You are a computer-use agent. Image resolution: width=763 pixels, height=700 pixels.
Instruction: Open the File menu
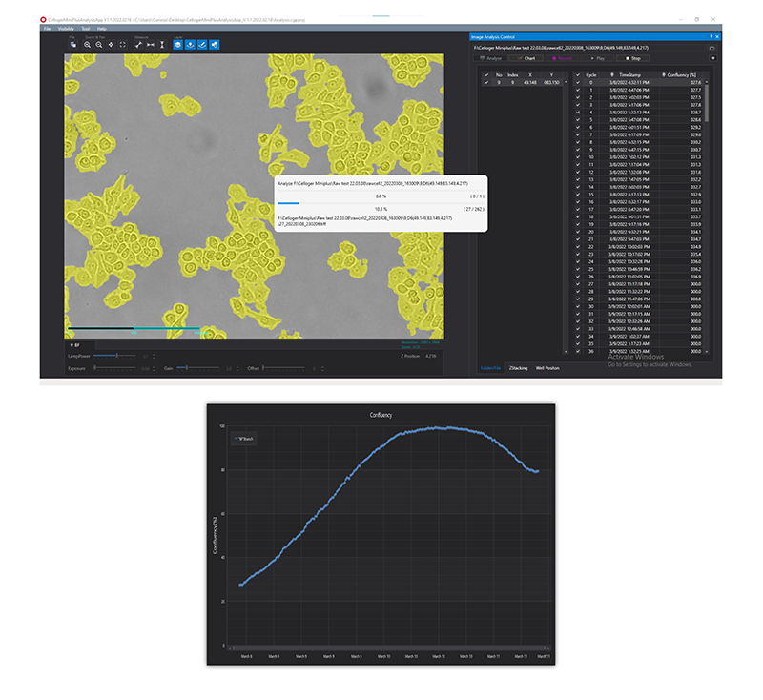coord(47,29)
